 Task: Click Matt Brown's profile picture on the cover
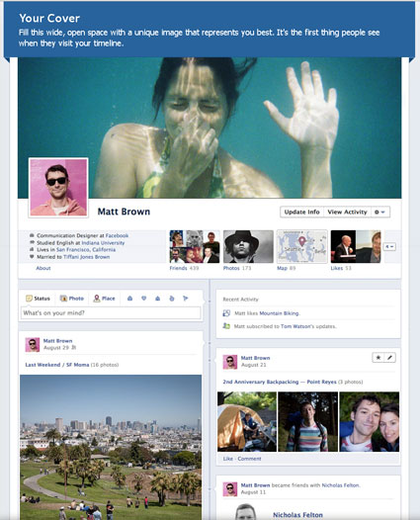pyautogui.click(x=58, y=188)
